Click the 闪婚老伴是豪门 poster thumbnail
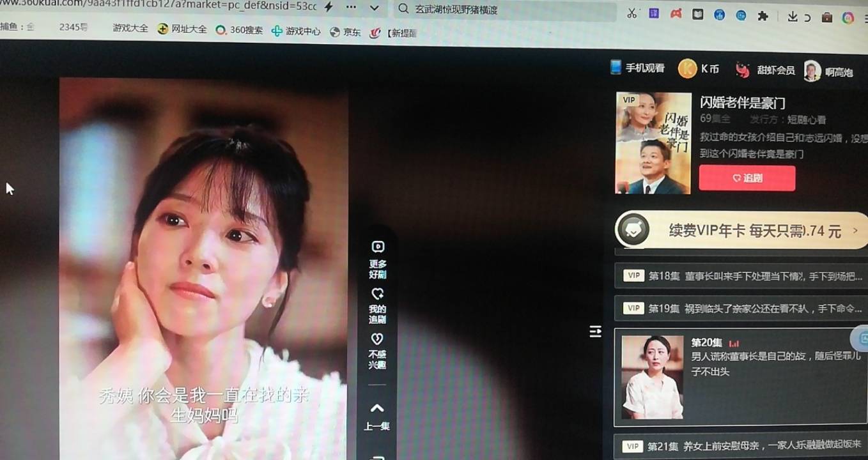Image resolution: width=868 pixels, height=460 pixels. coord(653,143)
